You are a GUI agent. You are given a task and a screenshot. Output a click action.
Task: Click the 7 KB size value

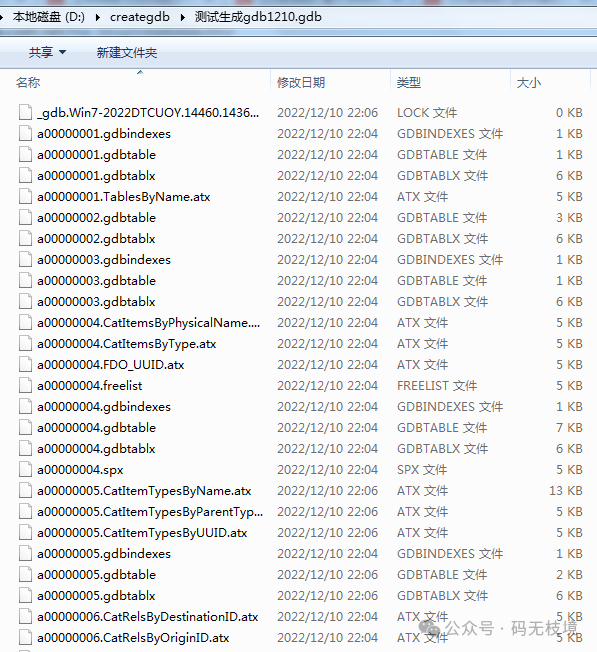click(570, 427)
